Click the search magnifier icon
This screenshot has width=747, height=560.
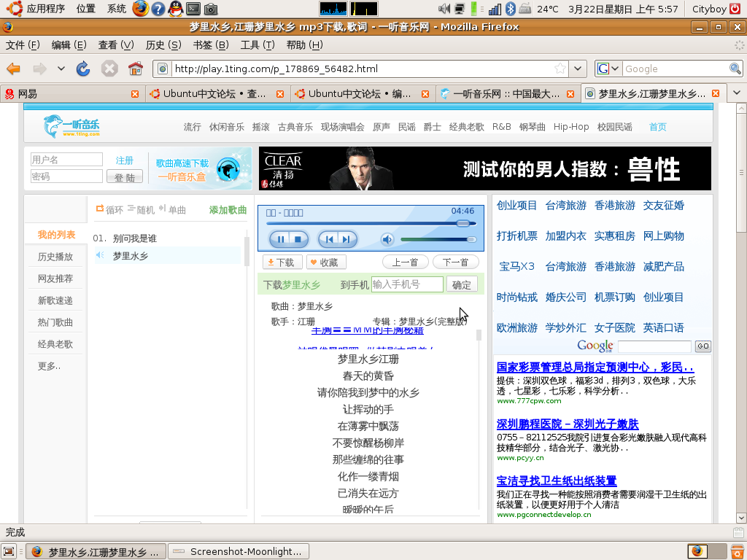[735, 69]
